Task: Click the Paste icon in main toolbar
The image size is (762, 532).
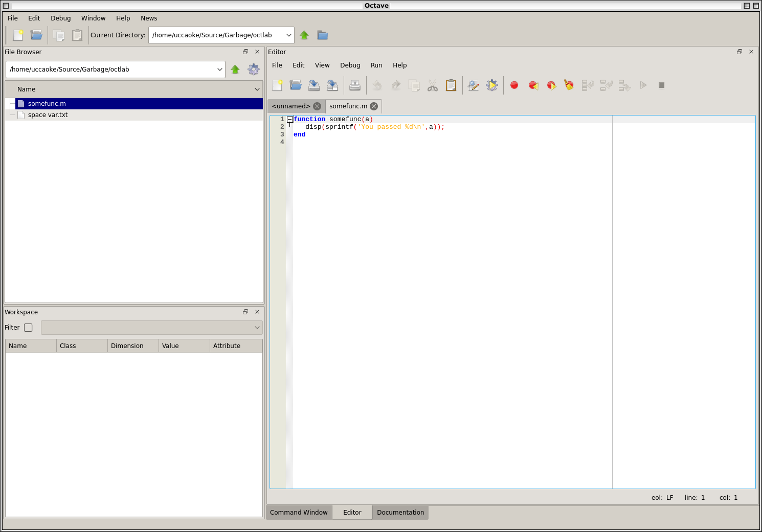Action: click(x=77, y=35)
